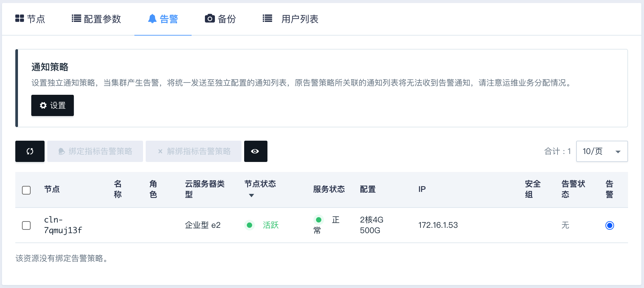Switch to the 配置参数 tab
644x288 pixels.
[x=96, y=19]
